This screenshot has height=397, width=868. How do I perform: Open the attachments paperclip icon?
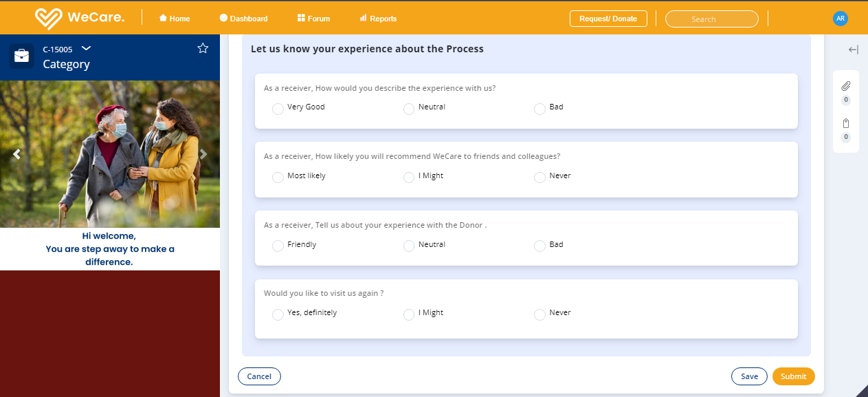(x=846, y=86)
